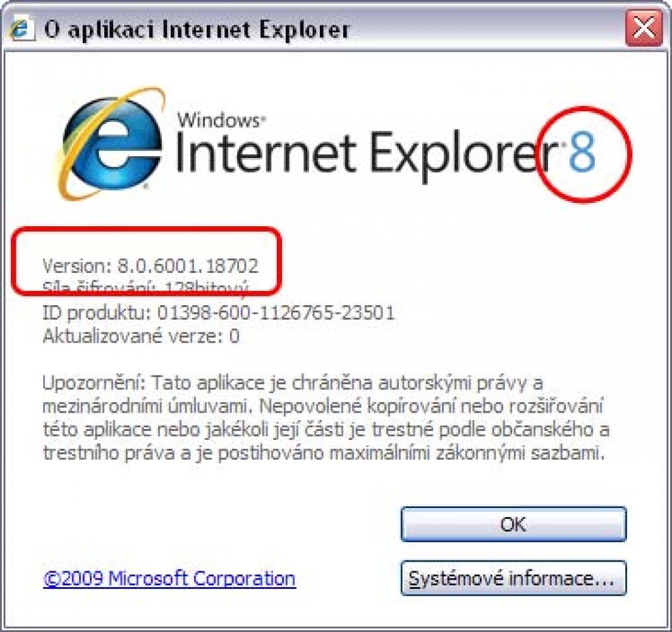Viewport: 672px width, 632px height.
Task: Click empty title bar area right of title
Action: [484, 29]
